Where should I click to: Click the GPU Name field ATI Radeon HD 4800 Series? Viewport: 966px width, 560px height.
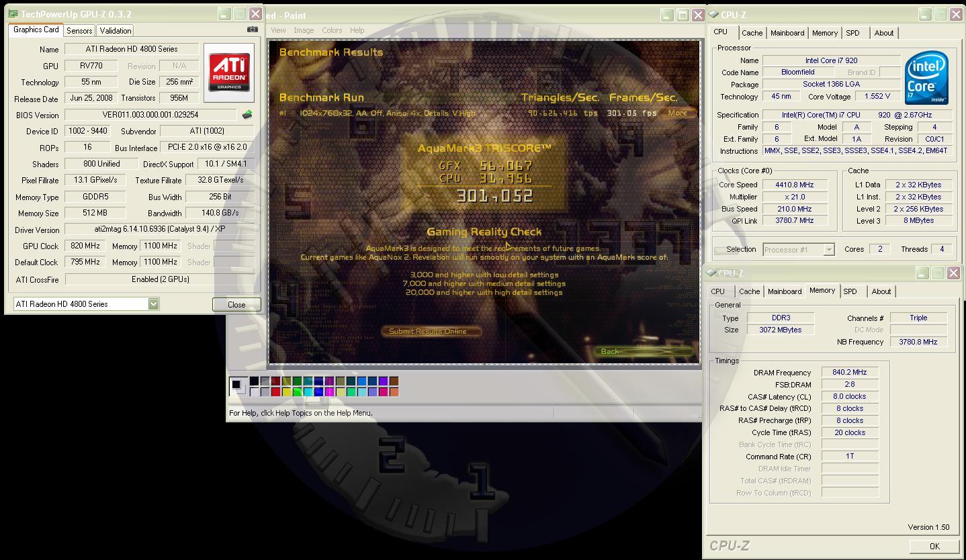(132, 49)
